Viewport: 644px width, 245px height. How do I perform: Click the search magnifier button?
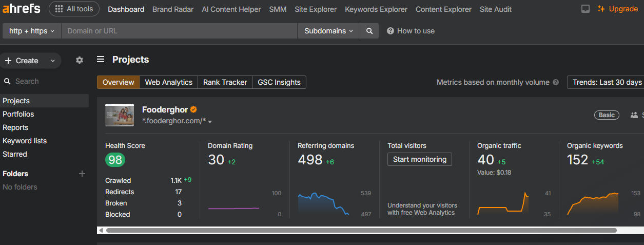tap(369, 31)
